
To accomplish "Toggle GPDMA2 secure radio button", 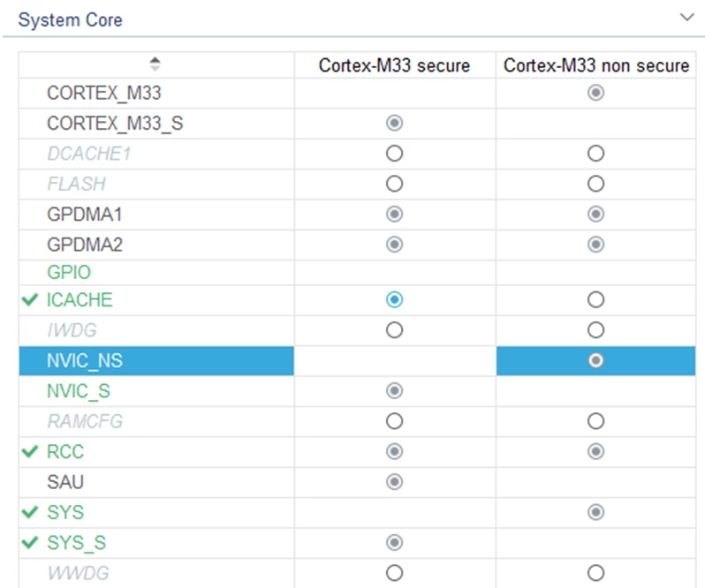I will (x=394, y=245).
